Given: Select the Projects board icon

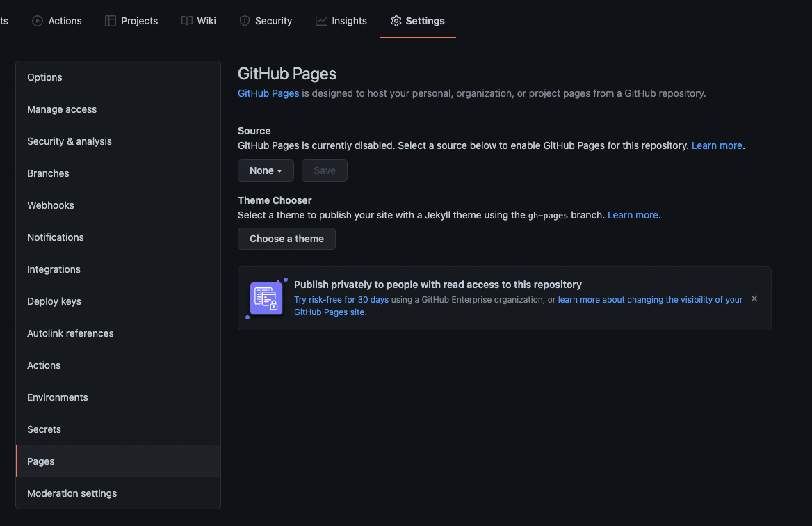Looking at the screenshot, I should pos(109,20).
